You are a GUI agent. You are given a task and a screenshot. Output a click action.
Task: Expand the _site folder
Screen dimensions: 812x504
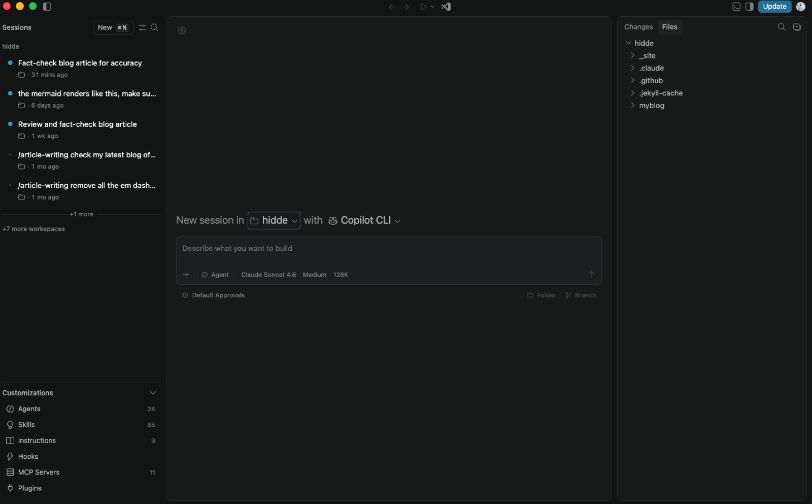click(x=632, y=56)
